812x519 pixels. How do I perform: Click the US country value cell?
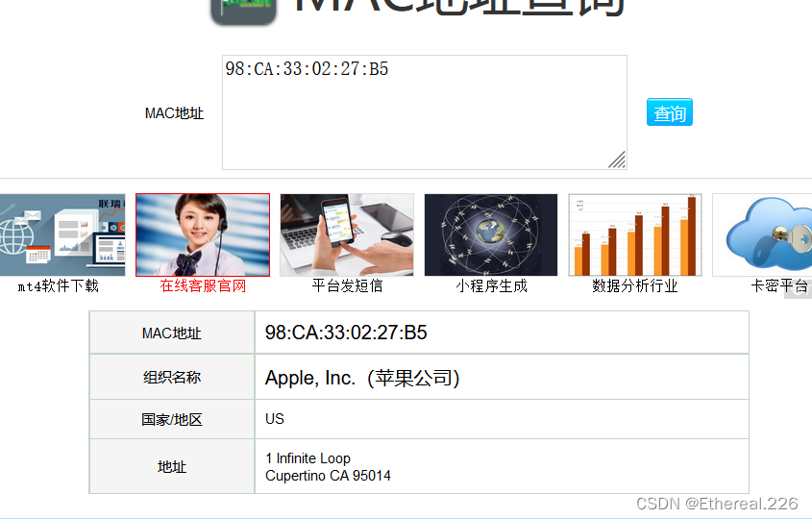tap(502, 419)
